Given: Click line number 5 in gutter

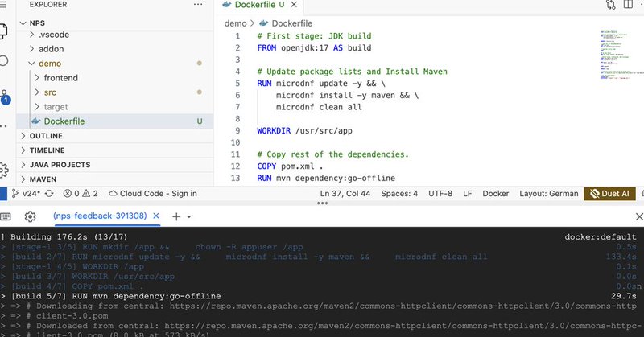Looking at the screenshot, I should (x=237, y=84).
